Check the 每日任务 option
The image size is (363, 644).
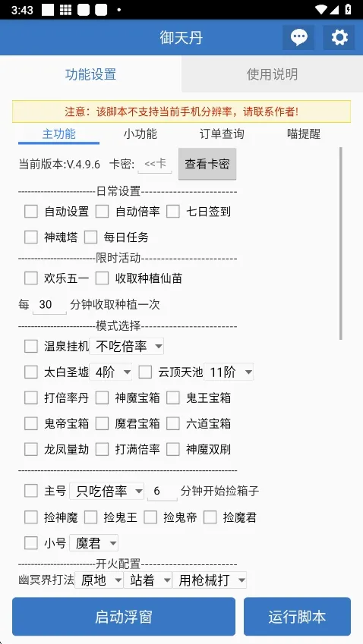(91, 237)
